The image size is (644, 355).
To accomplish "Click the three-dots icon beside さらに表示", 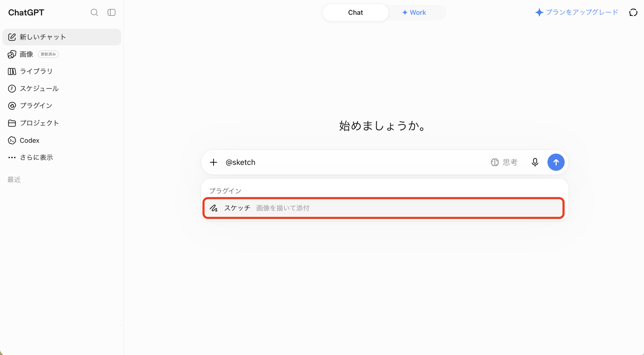I will (x=12, y=157).
